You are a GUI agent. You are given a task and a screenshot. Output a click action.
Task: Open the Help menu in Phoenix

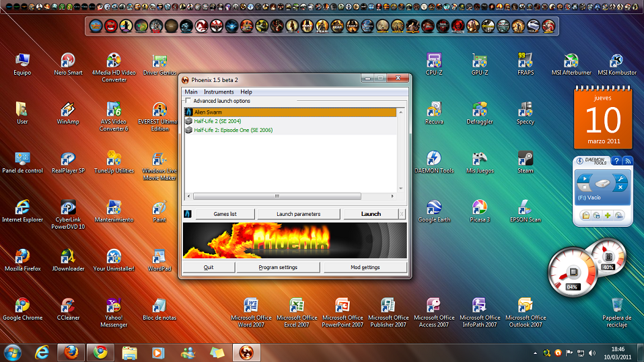point(246,92)
